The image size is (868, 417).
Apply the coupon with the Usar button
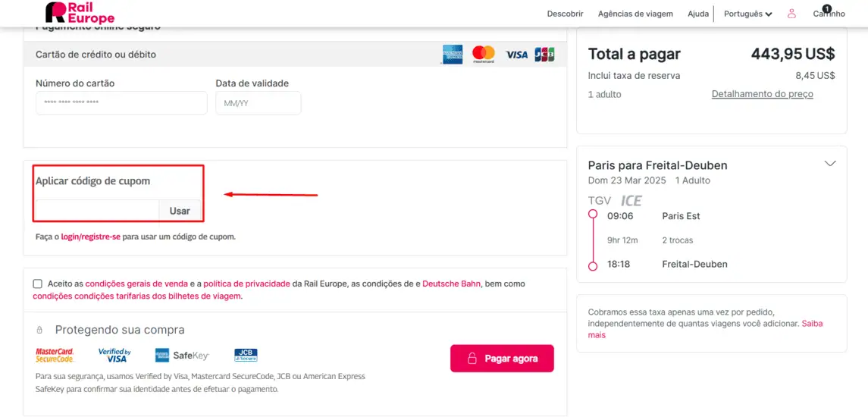(180, 211)
